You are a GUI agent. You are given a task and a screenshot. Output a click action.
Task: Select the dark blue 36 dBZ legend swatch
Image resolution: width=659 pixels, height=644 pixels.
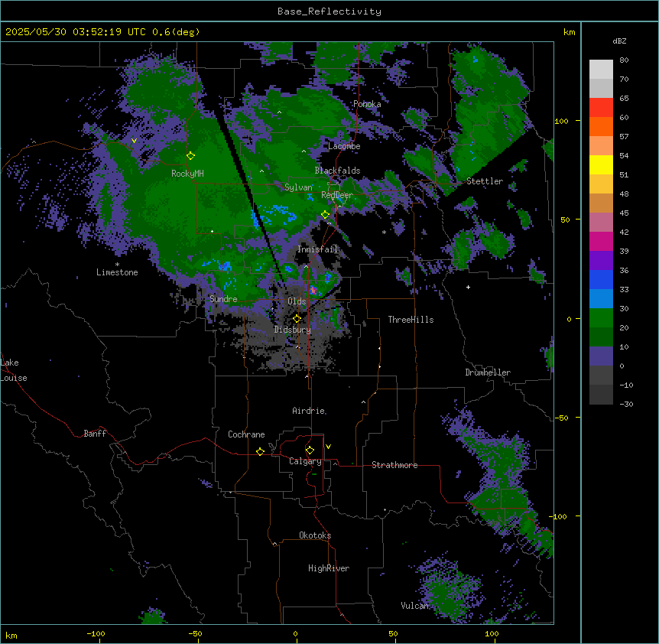601,279
